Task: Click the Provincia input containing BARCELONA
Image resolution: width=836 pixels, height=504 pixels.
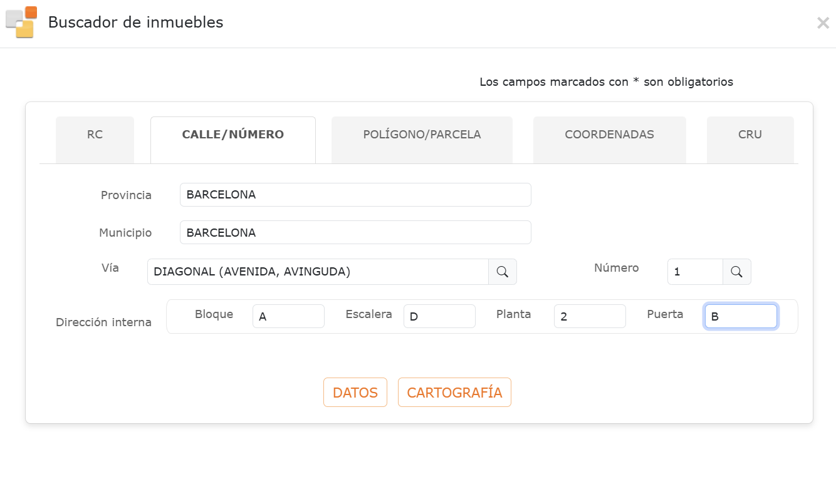Action: click(355, 195)
